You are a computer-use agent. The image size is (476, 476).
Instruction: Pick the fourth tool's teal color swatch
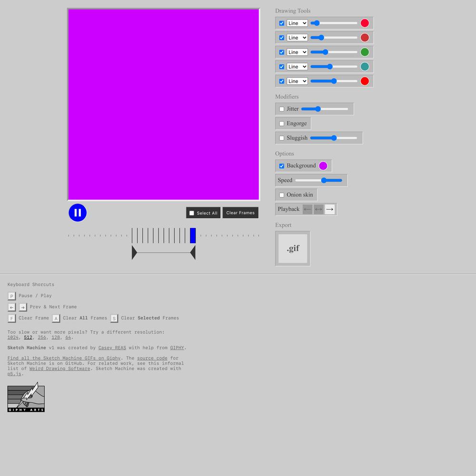click(x=365, y=67)
